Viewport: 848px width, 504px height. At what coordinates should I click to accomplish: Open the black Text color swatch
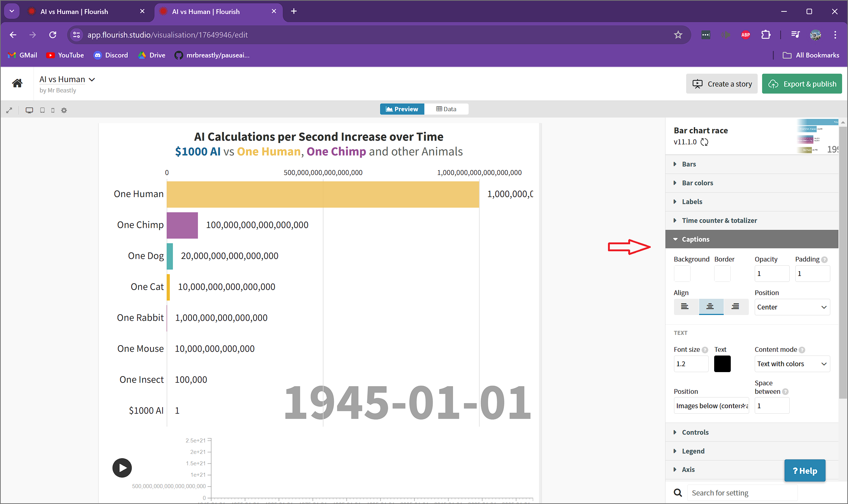pyautogui.click(x=722, y=364)
